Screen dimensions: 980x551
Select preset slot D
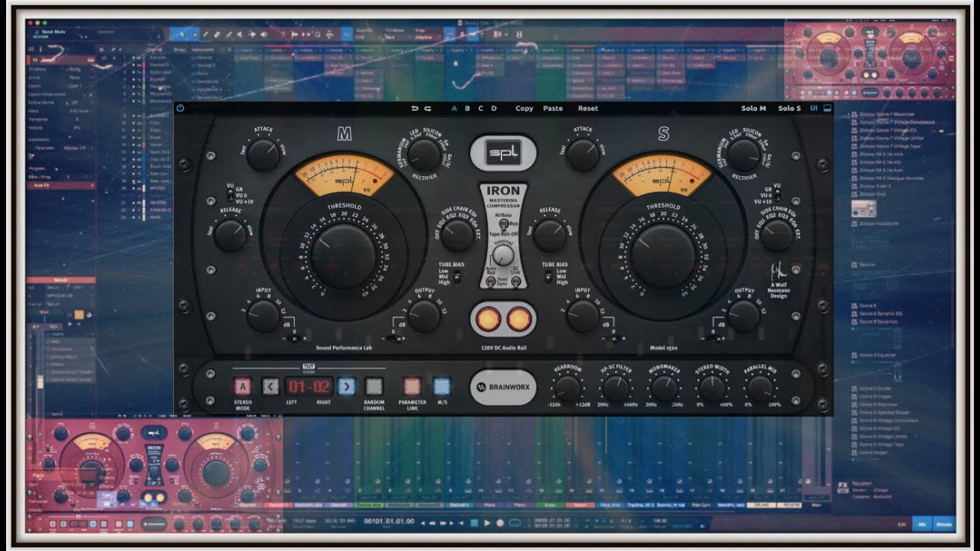[x=494, y=108]
